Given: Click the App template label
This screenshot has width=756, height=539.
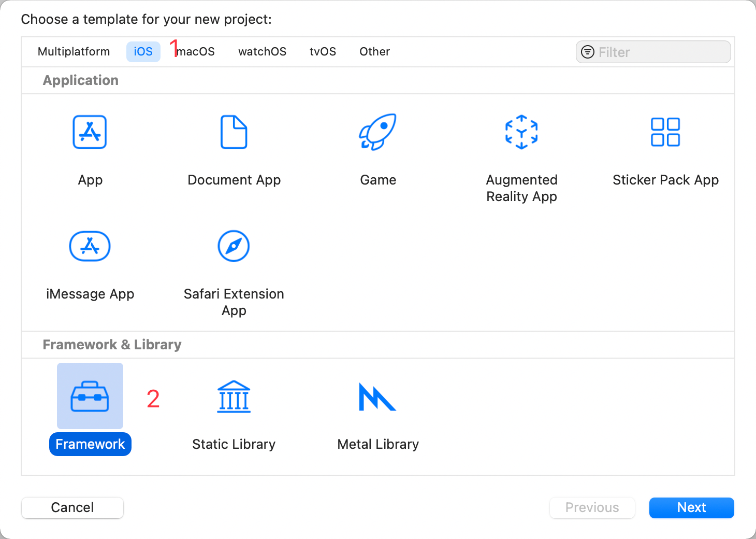Looking at the screenshot, I should tap(90, 180).
